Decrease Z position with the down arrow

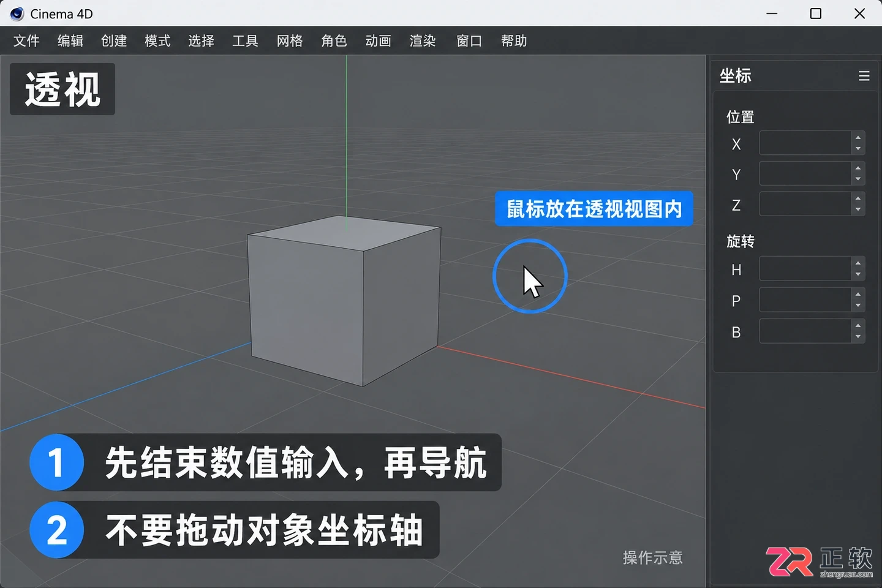858,210
